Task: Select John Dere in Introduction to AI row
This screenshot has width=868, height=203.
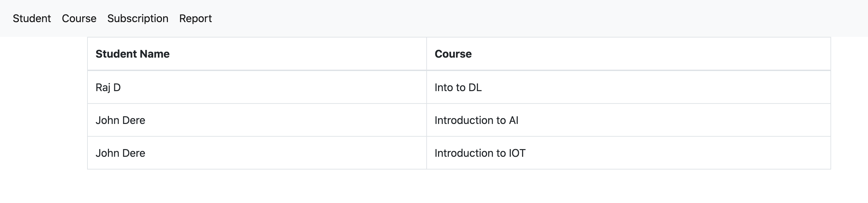Action: 120,120
